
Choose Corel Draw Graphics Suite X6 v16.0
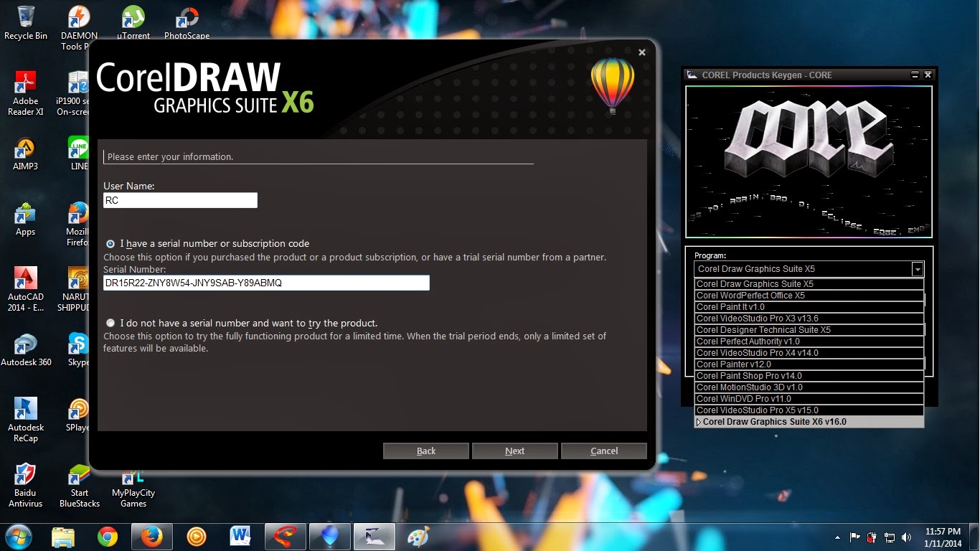click(809, 422)
